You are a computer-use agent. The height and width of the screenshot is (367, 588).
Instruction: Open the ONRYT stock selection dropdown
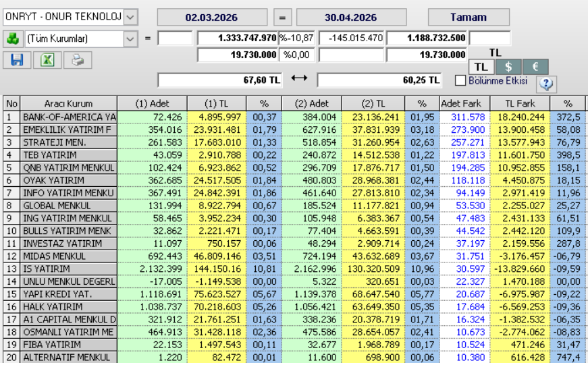(x=130, y=17)
